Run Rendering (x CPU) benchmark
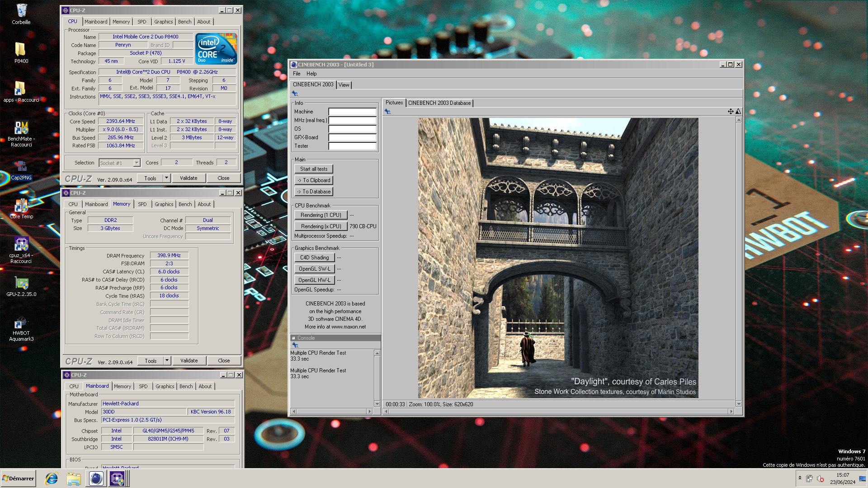 321,226
